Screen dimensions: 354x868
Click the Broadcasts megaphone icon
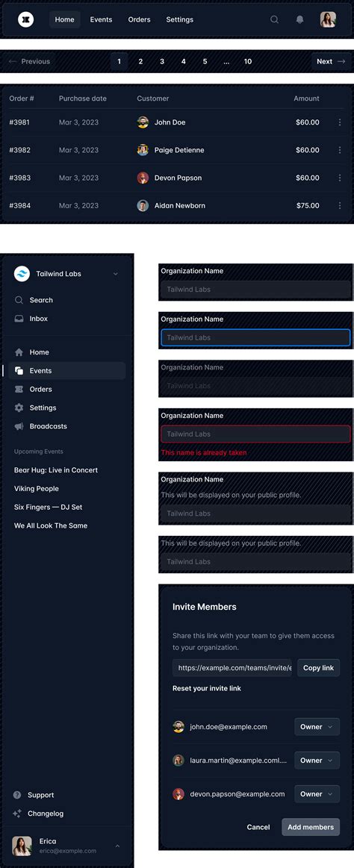[19, 426]
